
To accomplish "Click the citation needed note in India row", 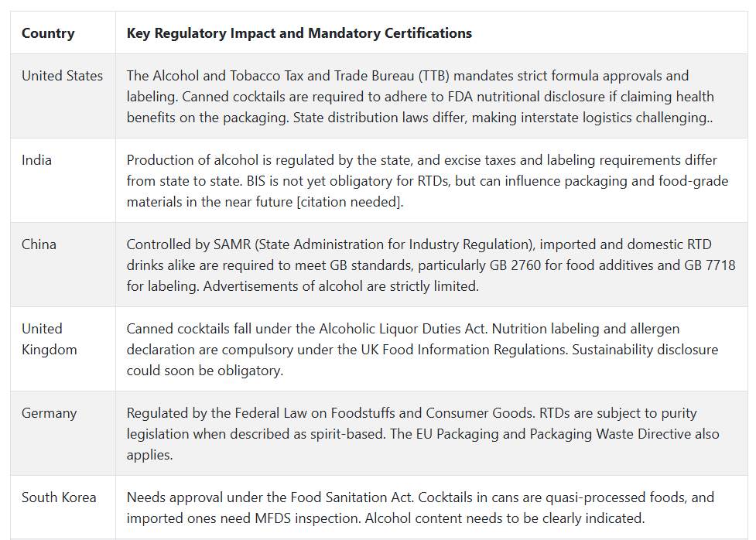I will 350,202.
